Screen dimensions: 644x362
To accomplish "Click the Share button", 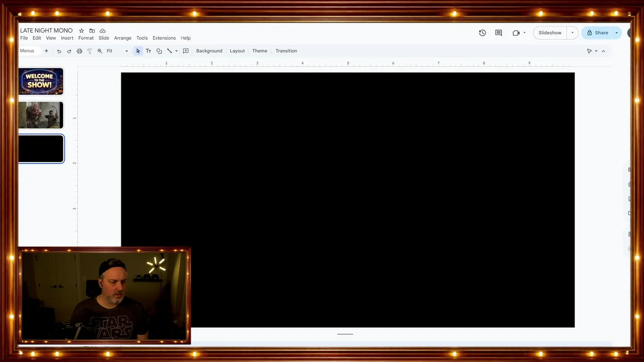I will pyautogui.click(x=597, y=33).
